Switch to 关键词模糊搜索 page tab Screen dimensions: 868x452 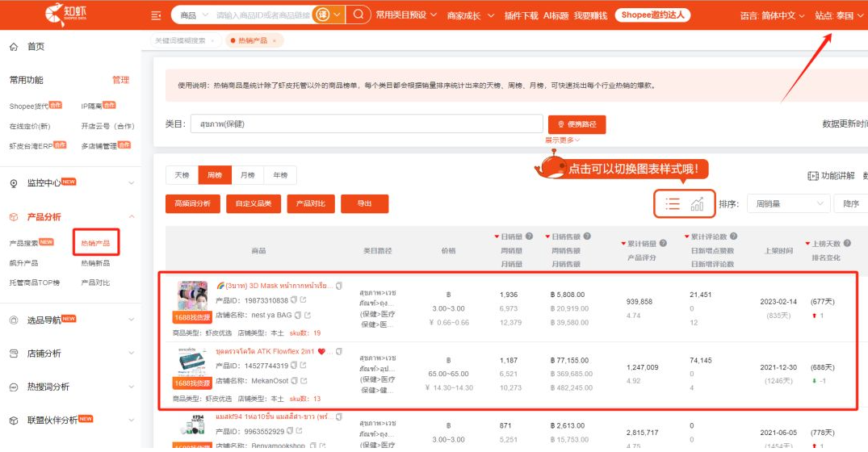point(181,41)
